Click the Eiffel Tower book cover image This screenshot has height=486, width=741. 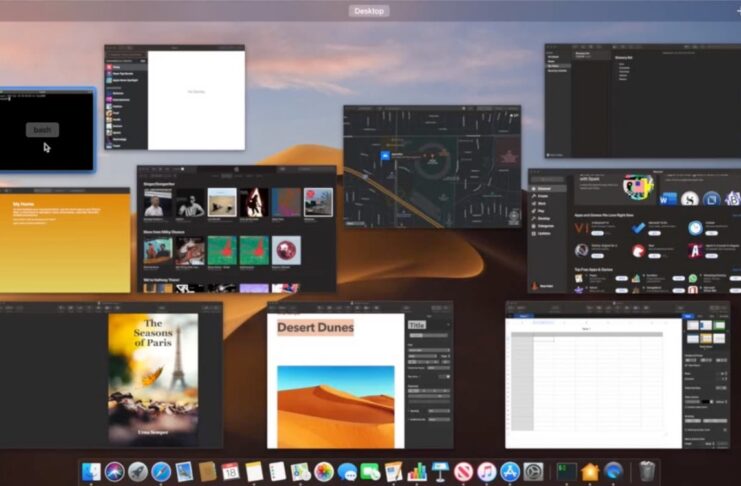[153, 380]
